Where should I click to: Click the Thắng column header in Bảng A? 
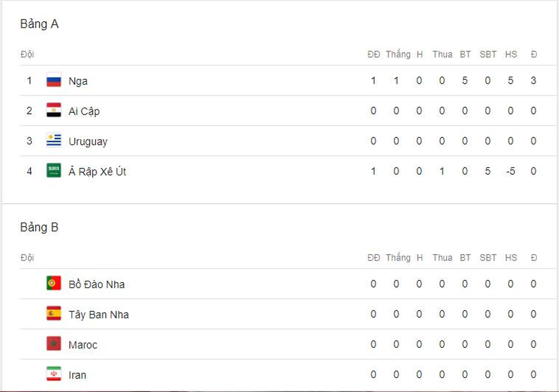point(398,54)
